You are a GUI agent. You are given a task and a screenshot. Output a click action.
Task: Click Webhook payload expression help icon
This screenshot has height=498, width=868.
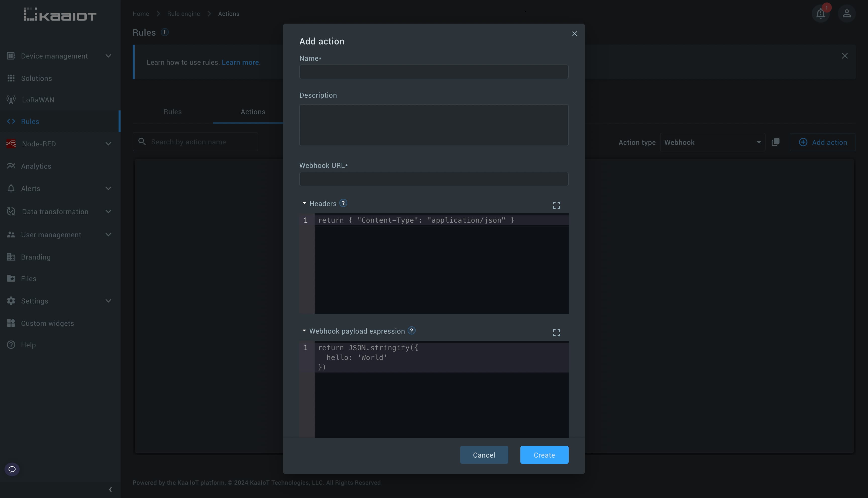[412, 331]
